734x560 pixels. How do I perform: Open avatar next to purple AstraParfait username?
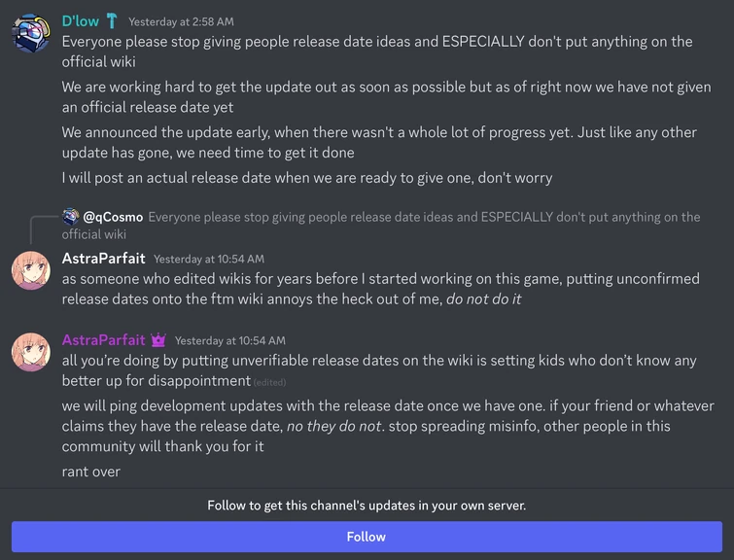click(x=30, y=351)
